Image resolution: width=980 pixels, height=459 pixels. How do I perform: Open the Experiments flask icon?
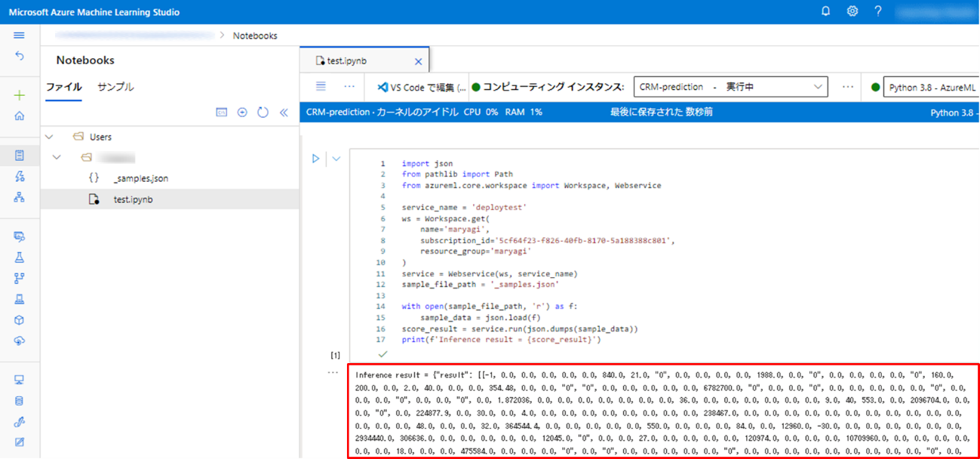pos(19,257)
